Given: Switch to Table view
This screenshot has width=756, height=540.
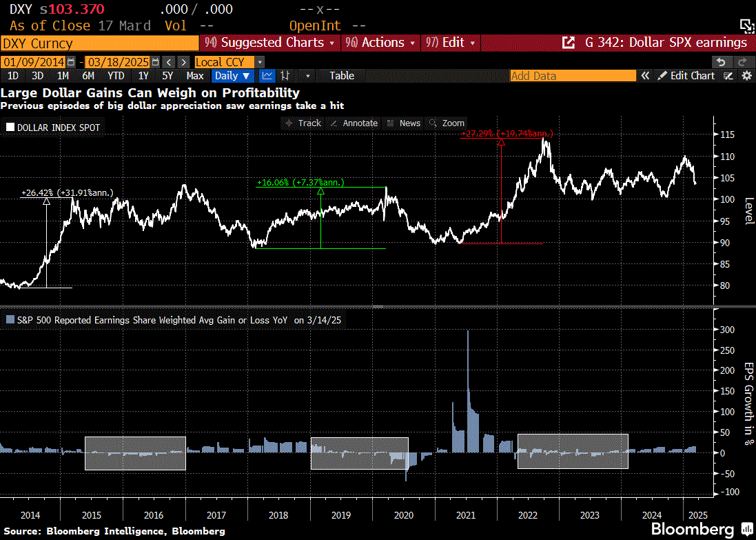Looking at the screenshot, I should tap(342, 76).
